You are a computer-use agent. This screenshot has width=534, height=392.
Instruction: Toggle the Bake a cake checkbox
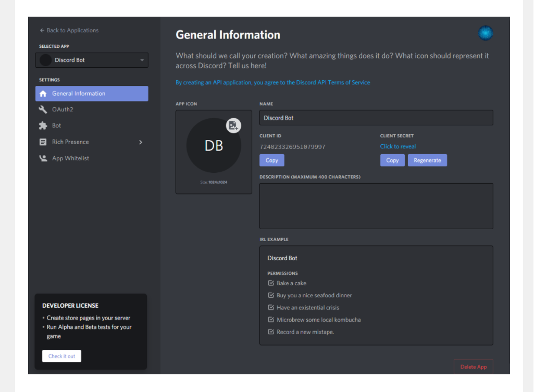271,283
